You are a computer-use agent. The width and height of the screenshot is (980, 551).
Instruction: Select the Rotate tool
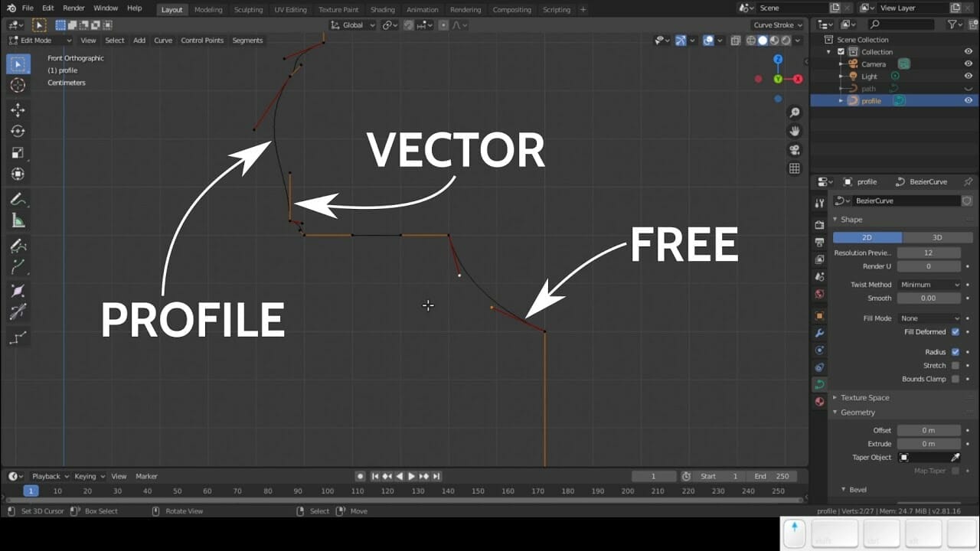click(x=18, y=131)
